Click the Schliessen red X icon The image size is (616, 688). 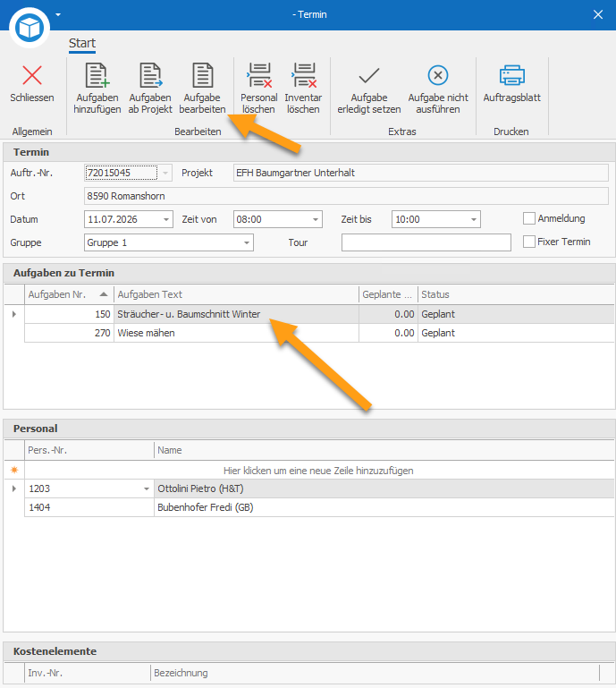pos(32,75)
